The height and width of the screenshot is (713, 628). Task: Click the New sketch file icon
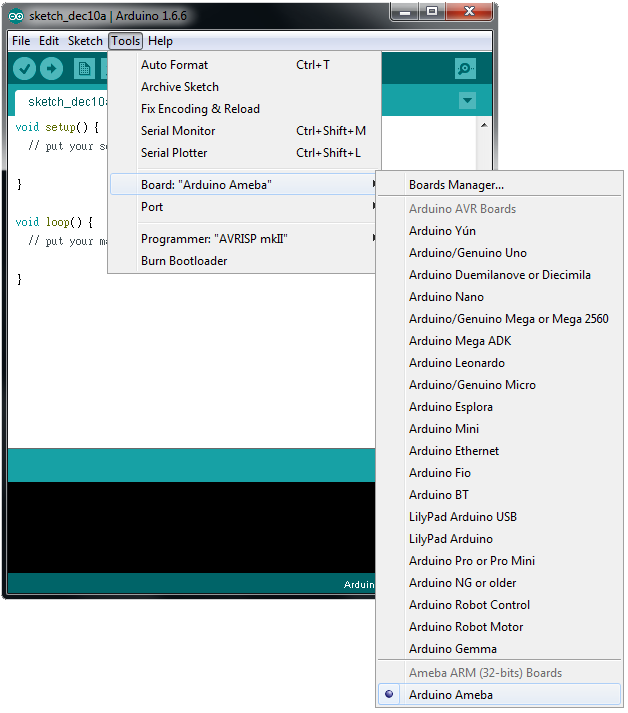click(x=84, y=69)
